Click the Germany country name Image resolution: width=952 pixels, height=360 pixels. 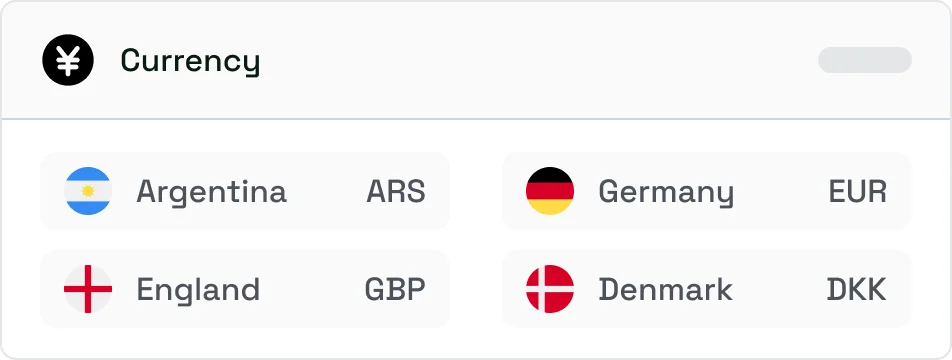(x=666, y=193)
